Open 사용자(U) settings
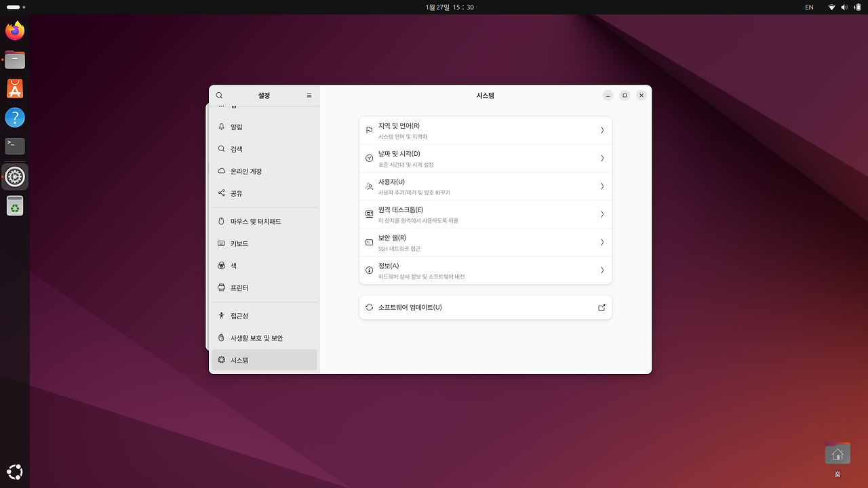Image resolution: width=868 pixels, height=488 pixels. [x=486, y=186]
